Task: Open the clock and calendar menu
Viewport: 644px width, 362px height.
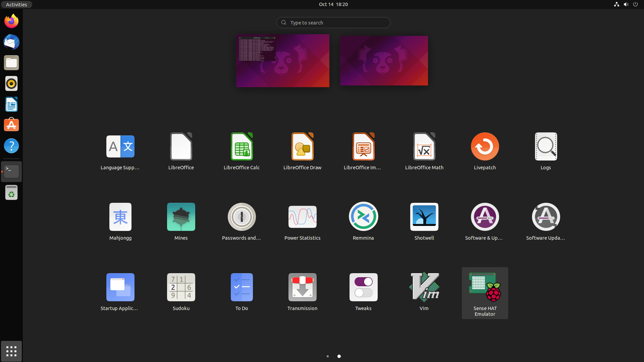Action: (x=333, y=4)
